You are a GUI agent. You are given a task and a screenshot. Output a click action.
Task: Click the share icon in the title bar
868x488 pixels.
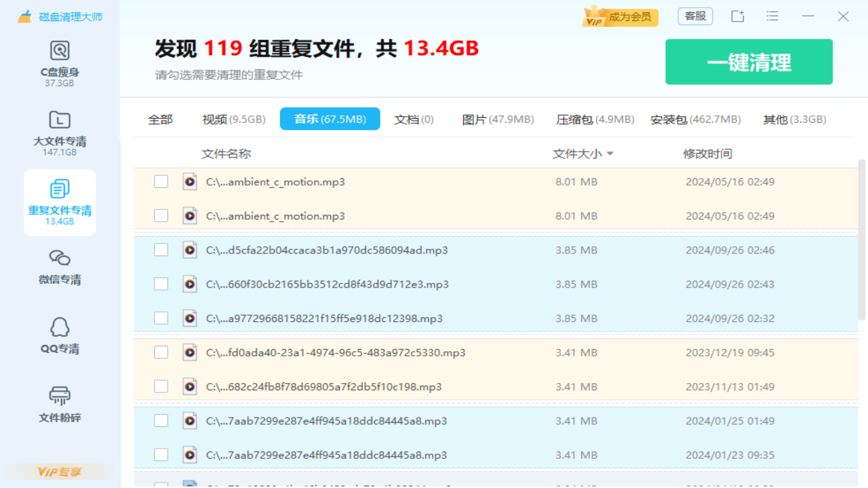coord(737,16)
